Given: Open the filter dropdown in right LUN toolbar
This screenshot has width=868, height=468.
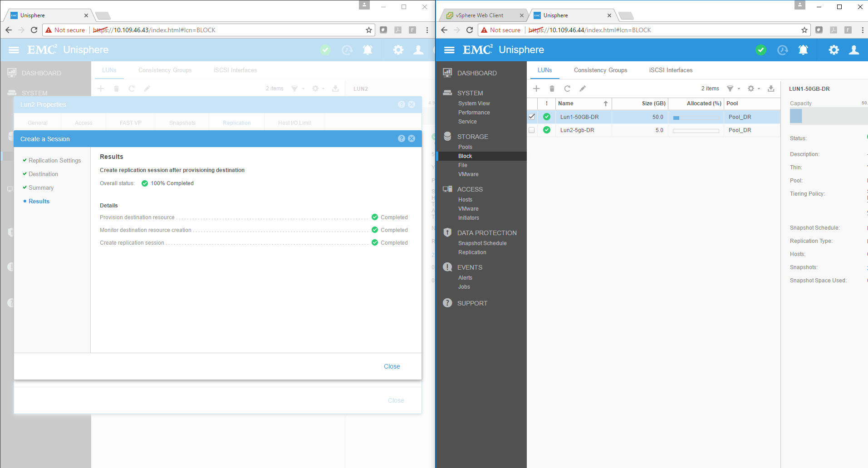Looking at the screenshot, I should 733,89.
